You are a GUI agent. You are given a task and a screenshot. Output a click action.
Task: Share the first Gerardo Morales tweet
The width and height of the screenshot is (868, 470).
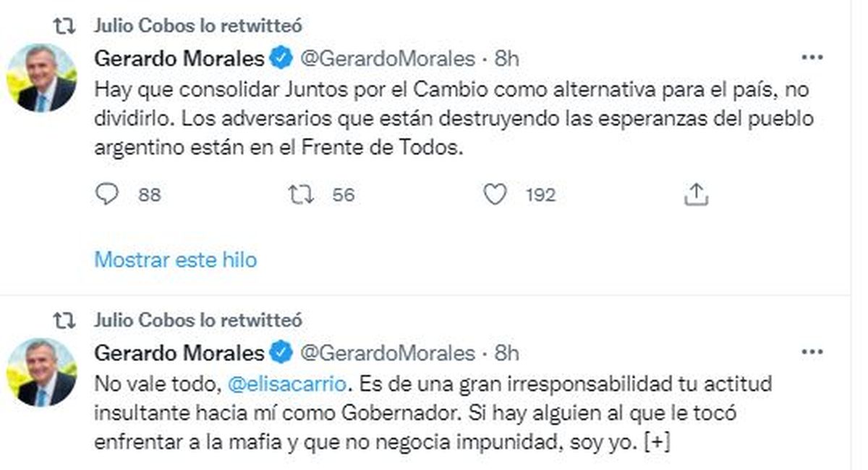point(694,195)
